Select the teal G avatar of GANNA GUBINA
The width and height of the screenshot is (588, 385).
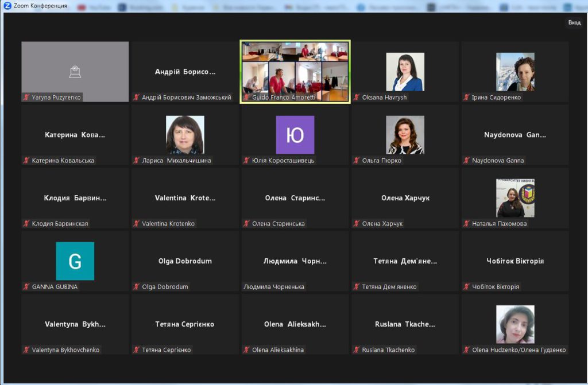(x=75, y=261)
